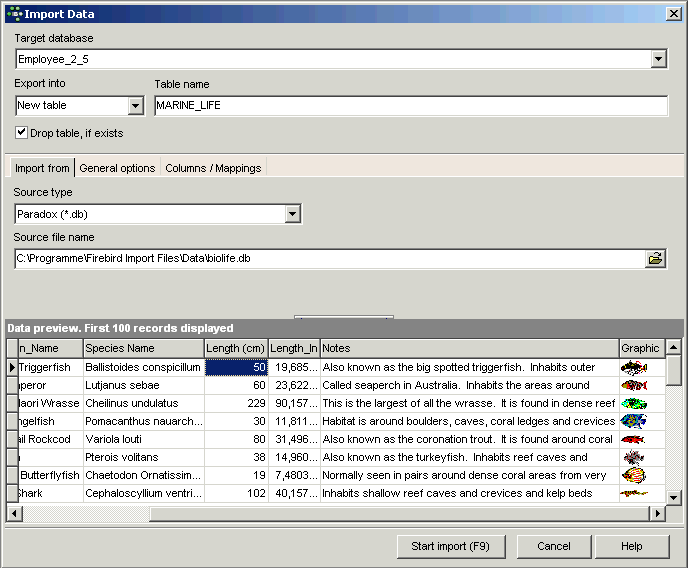This screenshot has height=569, width=688.
Task: Expand the Export into dropdown
Action: 136,106
